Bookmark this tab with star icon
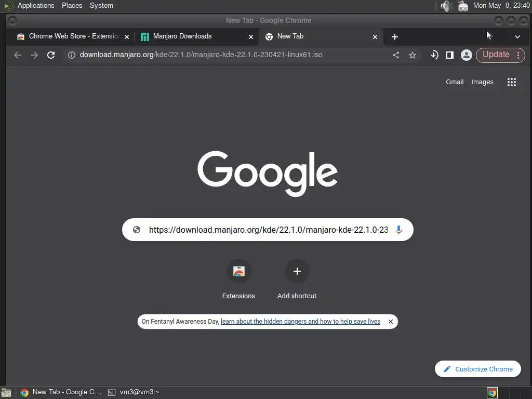This screenshot has height=399, width=532. click(412, 55)
